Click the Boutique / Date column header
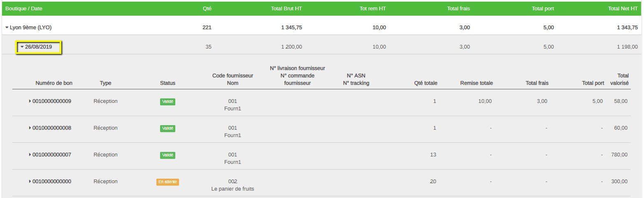The height and width of the screenshot is (198, 644). click(x=24, y=8)
